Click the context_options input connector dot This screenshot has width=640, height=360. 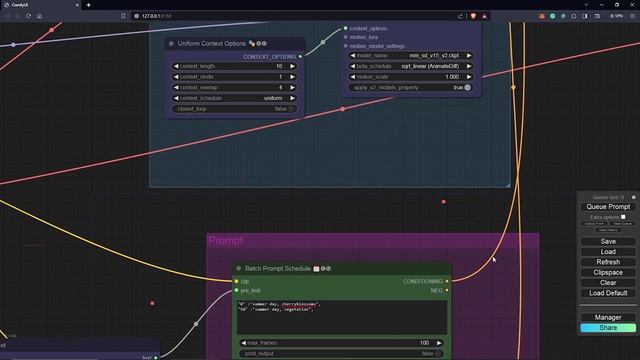coord(345,28)
